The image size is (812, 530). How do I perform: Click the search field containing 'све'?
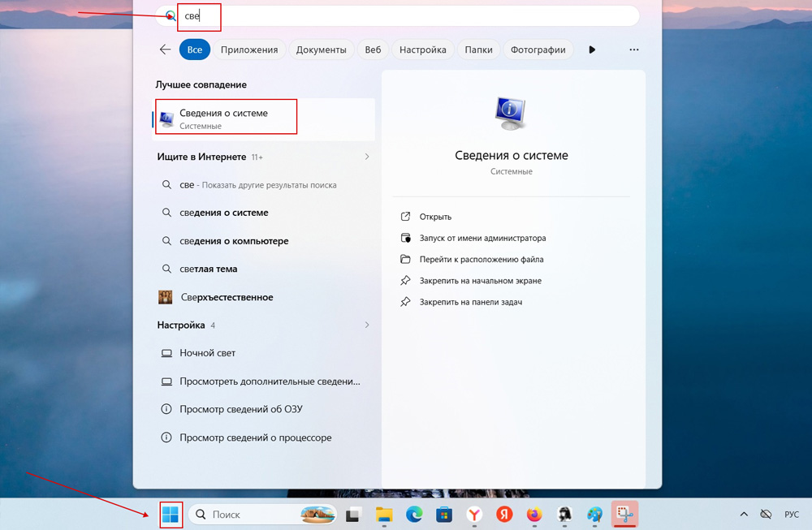398,15
